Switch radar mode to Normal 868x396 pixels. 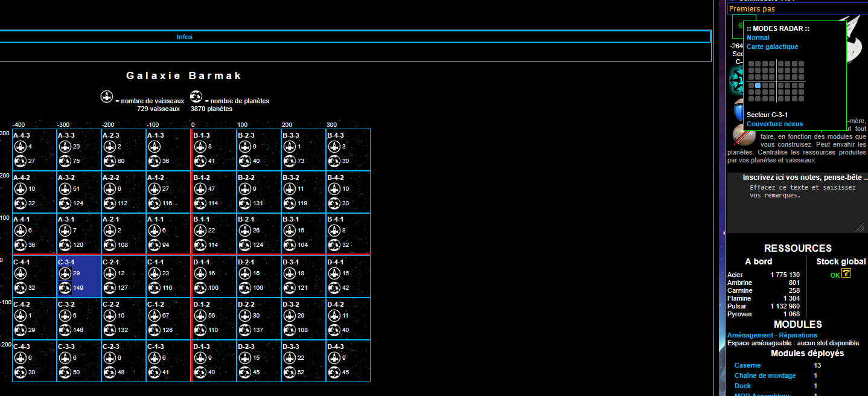click(x=758, y=37)
